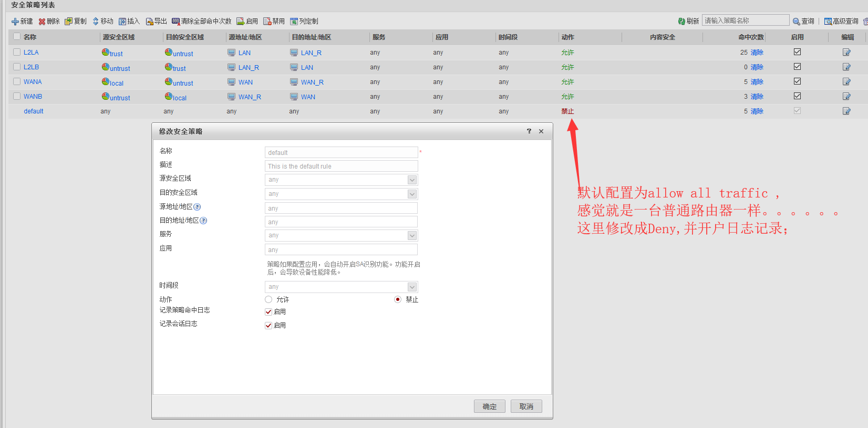The width and height of the screenshot is (868, 428).
Task: Click 清除全部命中次数 in the toolbar
Action: point(202,22)
